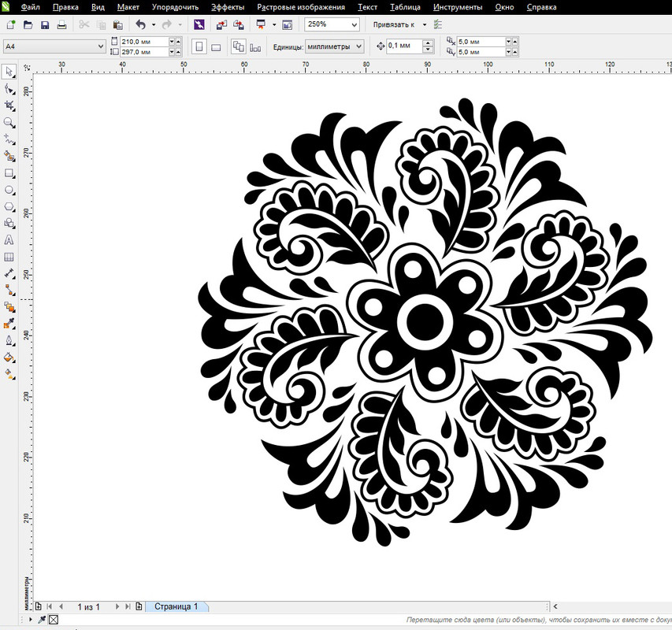Click the Print icon in toolbar
The width and height of the screenshot is (672, 630).
point(61,25)
